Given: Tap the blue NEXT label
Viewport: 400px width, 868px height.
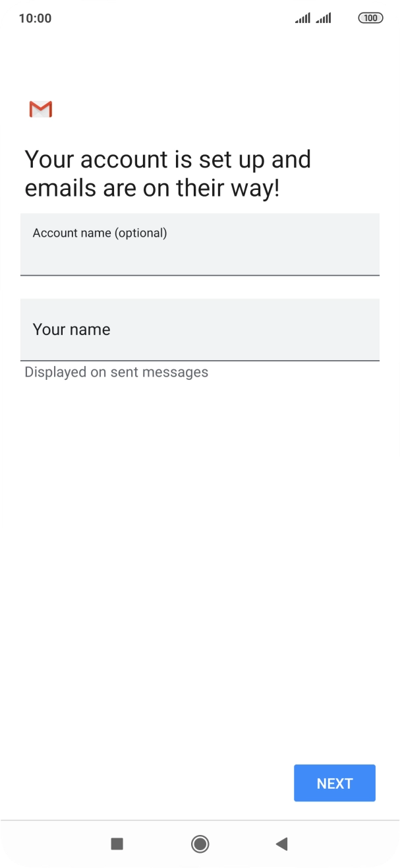Looking at the screenshot, I should pyautogui.click(x=334, y=783).
